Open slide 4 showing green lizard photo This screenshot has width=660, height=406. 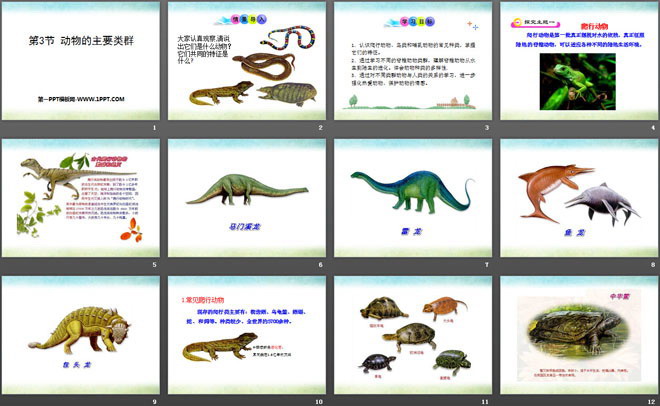pyautogui.click(x=579, y=61)
